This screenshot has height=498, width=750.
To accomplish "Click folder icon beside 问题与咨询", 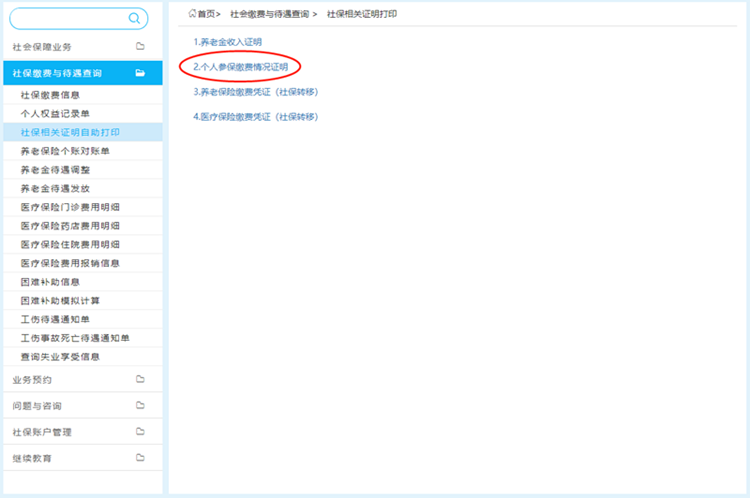I will (140, 405).
